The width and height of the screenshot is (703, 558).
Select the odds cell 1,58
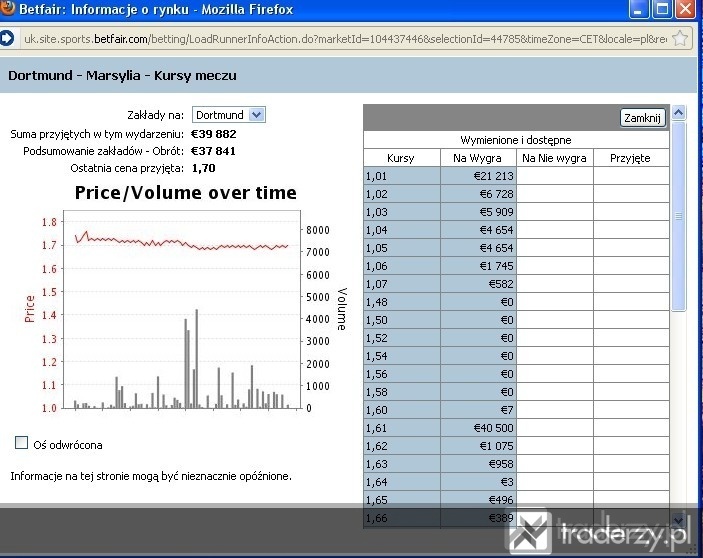402,392
